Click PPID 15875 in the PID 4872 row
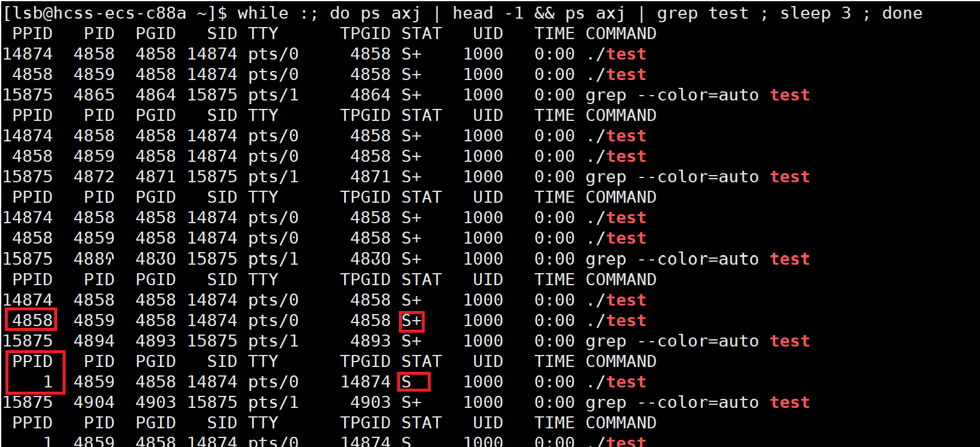Image resolution: width=980 pixels, height=447 pixels. point(28,177)
